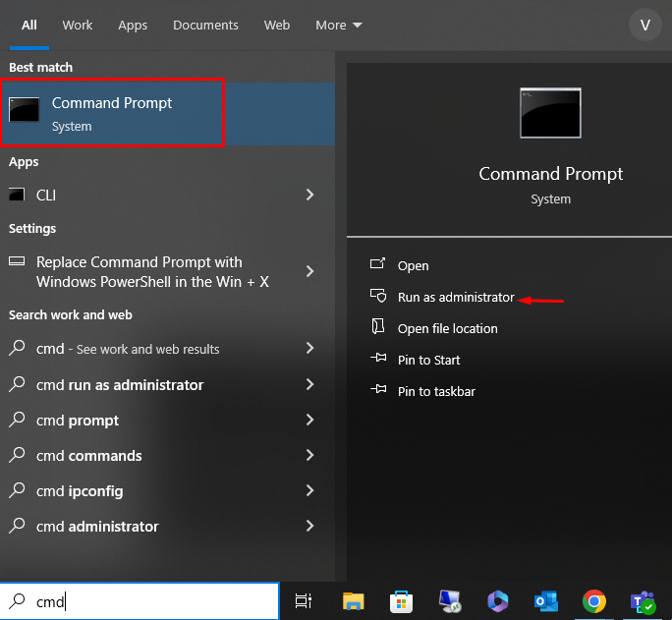This screenshot has height=620, width=672.
Task: Click the magnifier icon in search box
Action: click(x=17, y=600)
